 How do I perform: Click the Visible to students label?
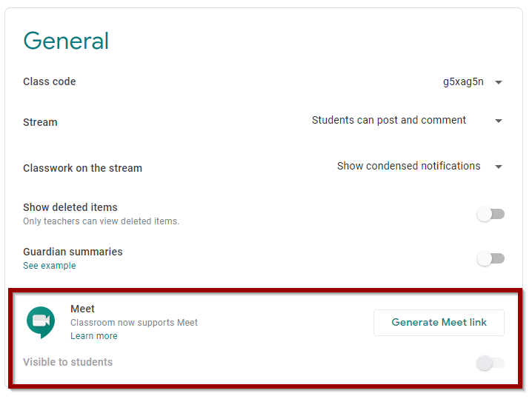coord(68,362)
